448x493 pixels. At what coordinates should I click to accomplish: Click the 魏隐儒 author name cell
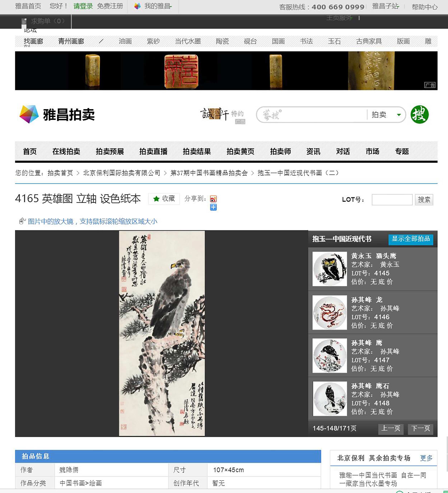click(x=111, y=470)
